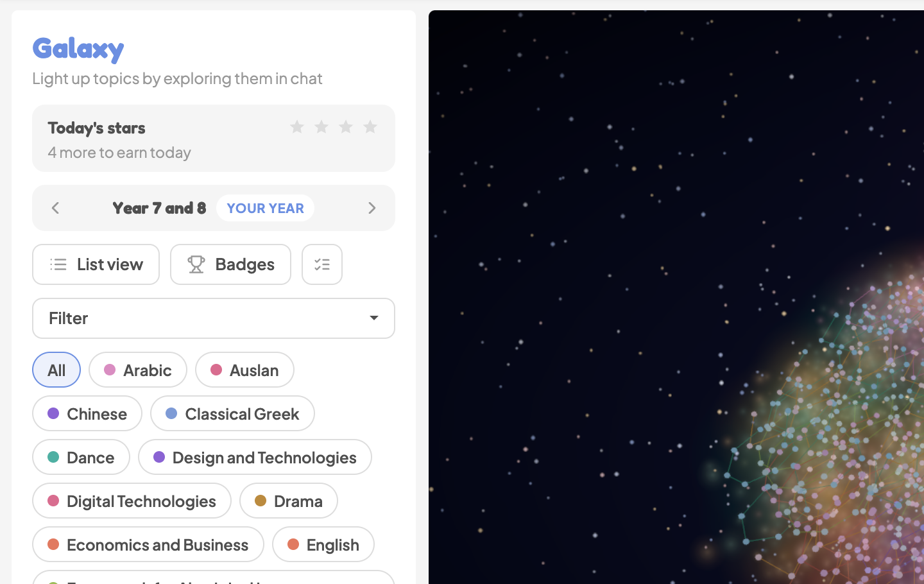Click the list icon in List view button
The height and width of the screenshot is (584, 924).
click(58, 264)
